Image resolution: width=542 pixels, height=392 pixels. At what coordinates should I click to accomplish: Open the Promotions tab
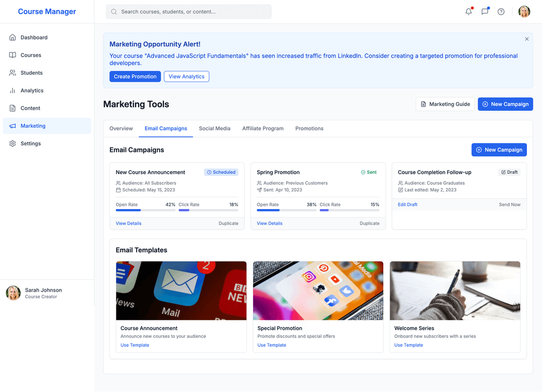pyautogui.click(x=309, y=129)
